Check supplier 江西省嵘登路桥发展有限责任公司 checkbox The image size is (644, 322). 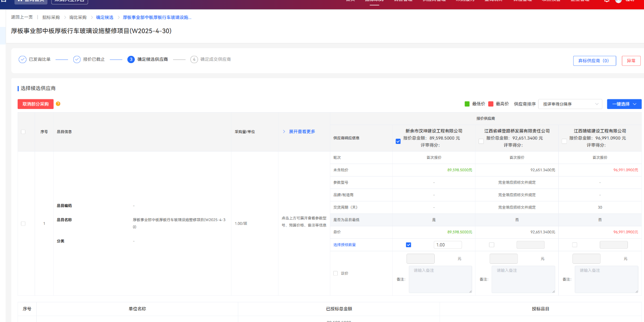(x=481, y=142)
